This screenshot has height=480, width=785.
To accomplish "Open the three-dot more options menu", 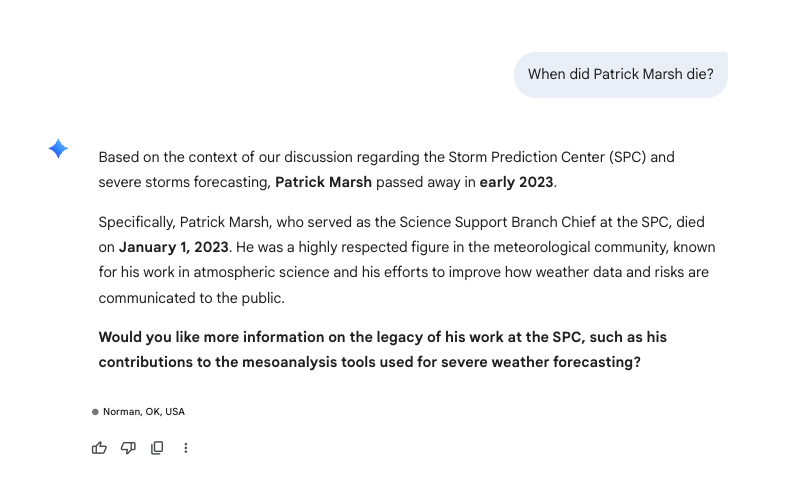I will (186, 448).
